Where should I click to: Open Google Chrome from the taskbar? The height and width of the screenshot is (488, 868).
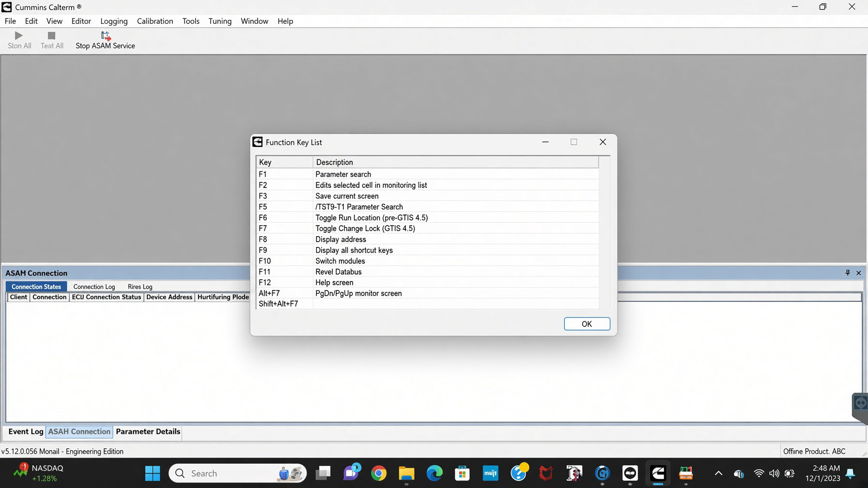click(x=379, y=473)
